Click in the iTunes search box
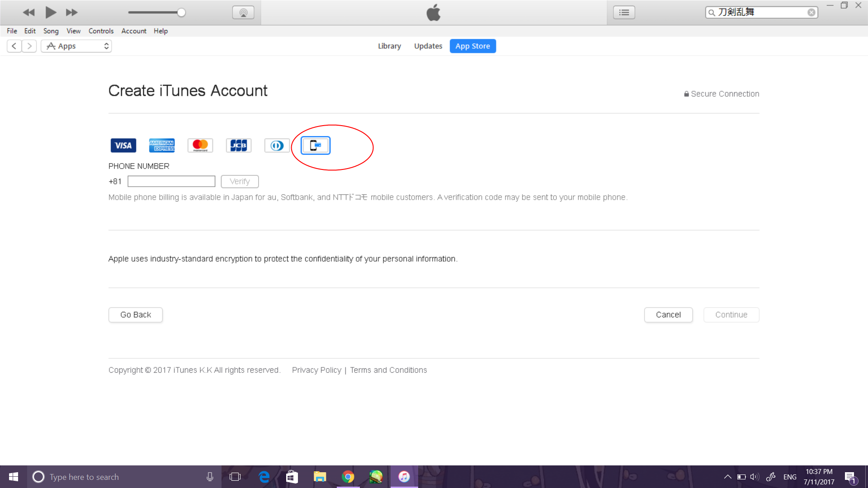Screen dimensions: 868x488 (x=762, y=13)
